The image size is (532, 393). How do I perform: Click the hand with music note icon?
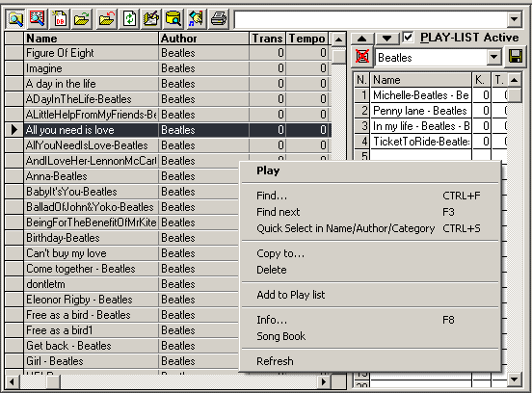click(x=196, y=19)
